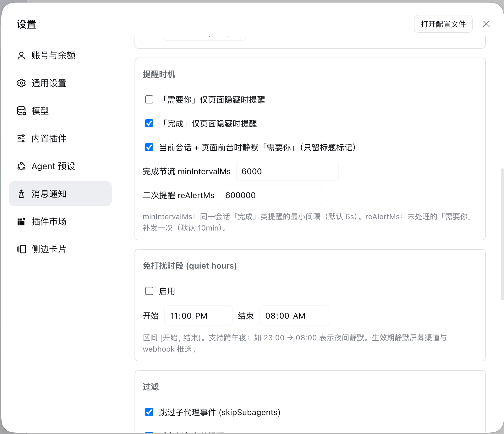Image resolution: width=504 pixels, height=434 pixels.
Task: Close the settings dialog with X
Action: pyautogui.click(x=486, y=24)
